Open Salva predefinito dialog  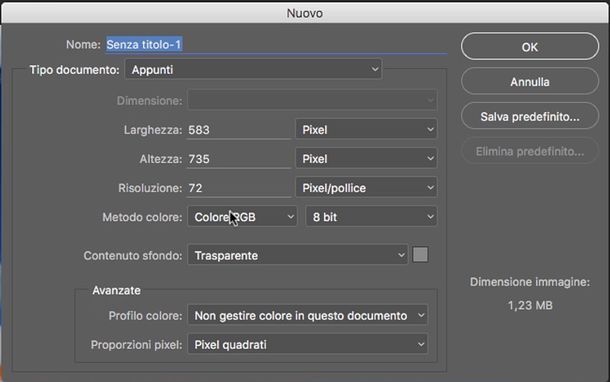pyautogui.click(x=530, y=116)
